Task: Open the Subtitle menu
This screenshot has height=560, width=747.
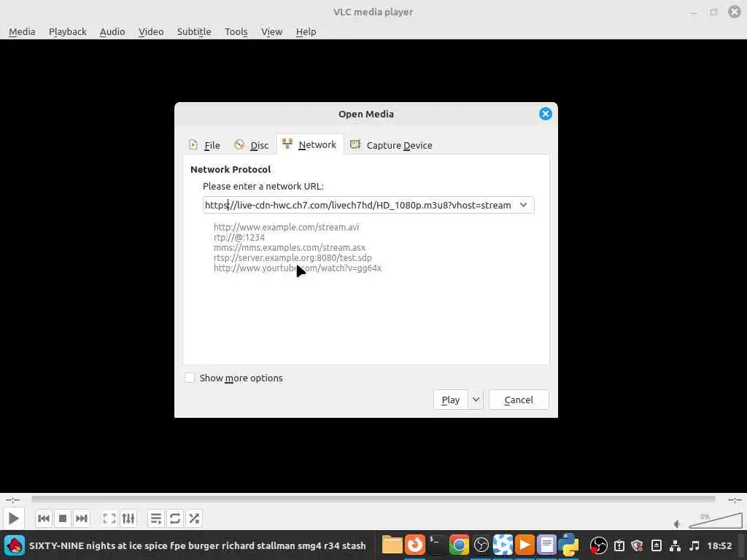Action: [194, 31]
